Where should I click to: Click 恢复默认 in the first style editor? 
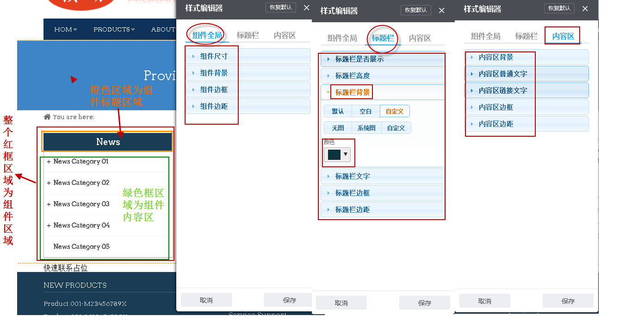pos(280,7)
